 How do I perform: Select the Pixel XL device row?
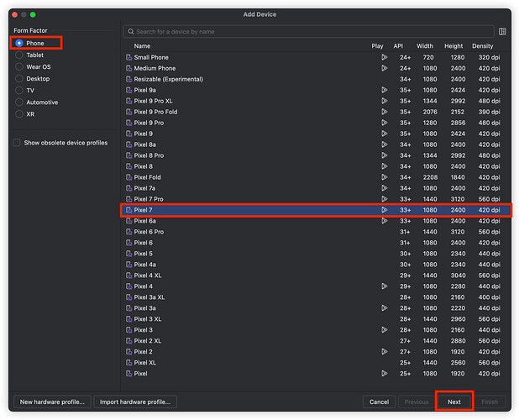click(315, 363)
